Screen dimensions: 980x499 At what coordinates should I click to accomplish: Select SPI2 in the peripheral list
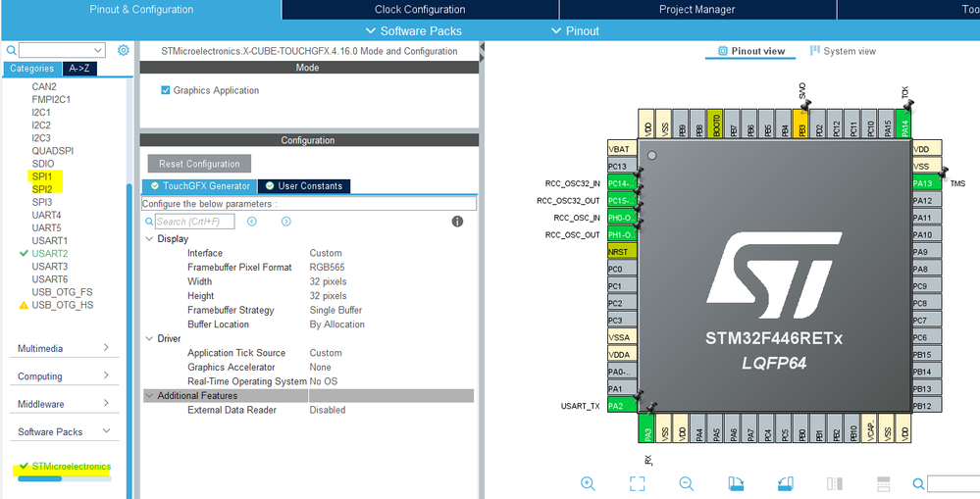(42, 188)
